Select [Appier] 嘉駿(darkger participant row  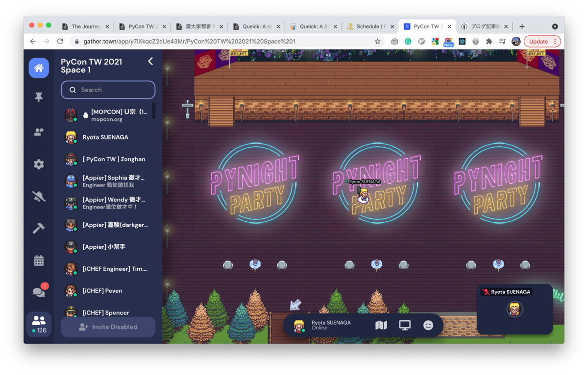click(x=108, y=225)
